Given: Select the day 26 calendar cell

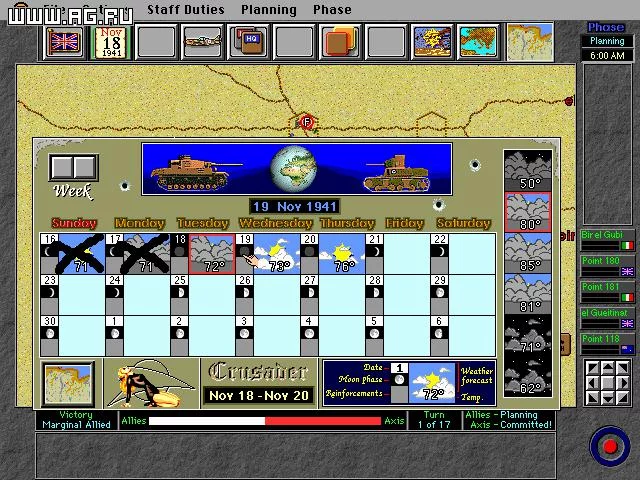Looking at the screenshot, I should pyautogui.click(x=268, y=295).
